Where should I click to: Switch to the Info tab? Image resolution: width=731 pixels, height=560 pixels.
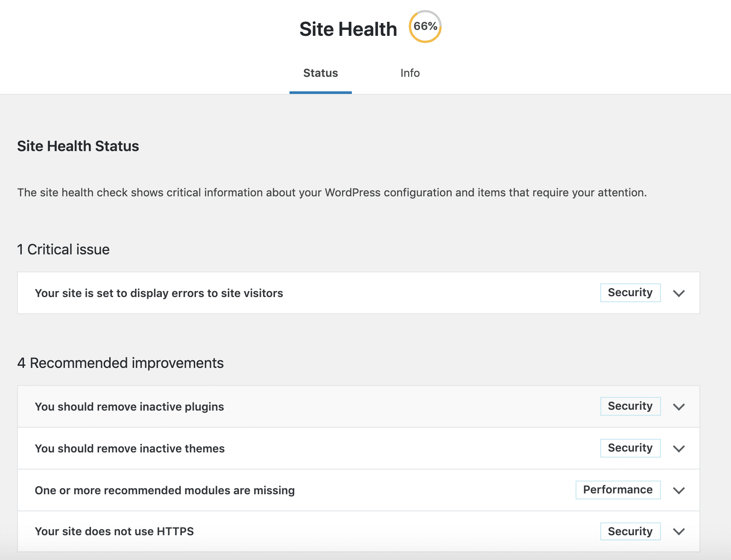pos(409,73)
